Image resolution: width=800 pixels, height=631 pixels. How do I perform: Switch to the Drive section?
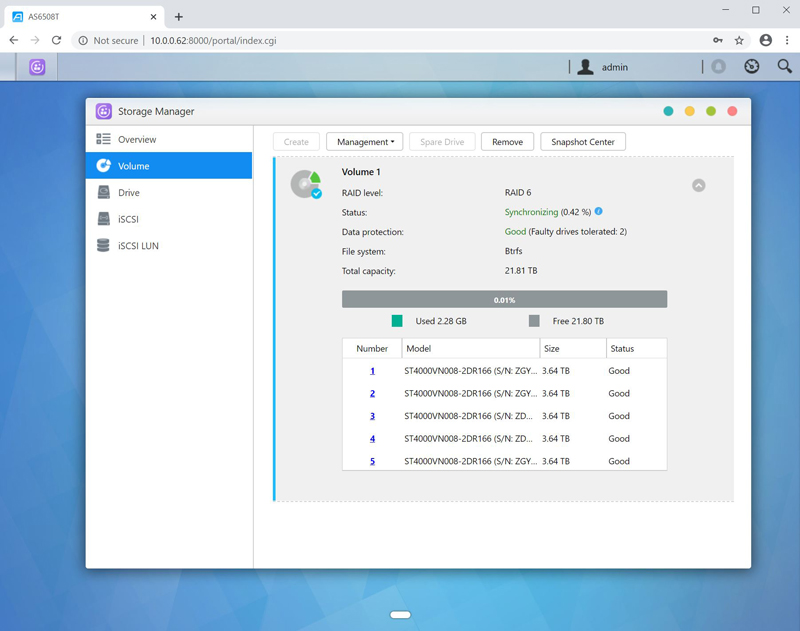point(129,193)
